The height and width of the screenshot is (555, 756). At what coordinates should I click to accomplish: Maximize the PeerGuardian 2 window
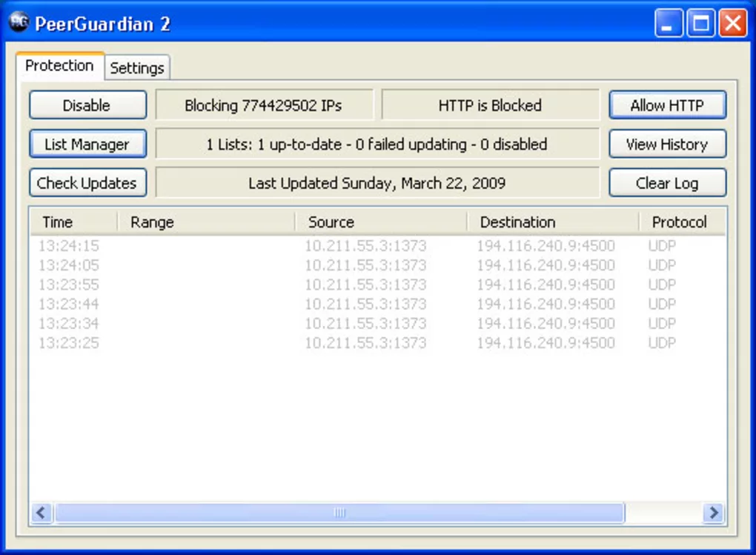(700, 23)
